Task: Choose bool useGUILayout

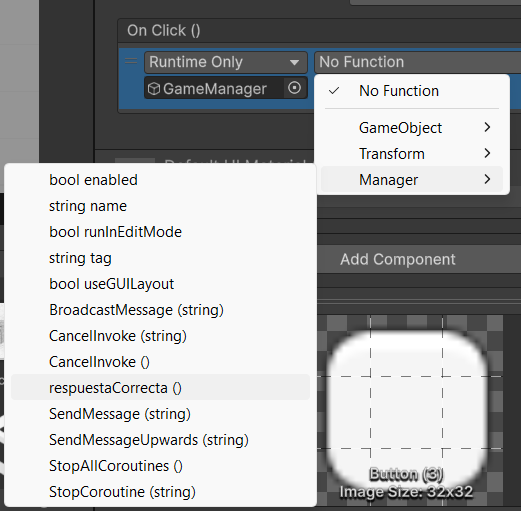Action: coord(160,284)
